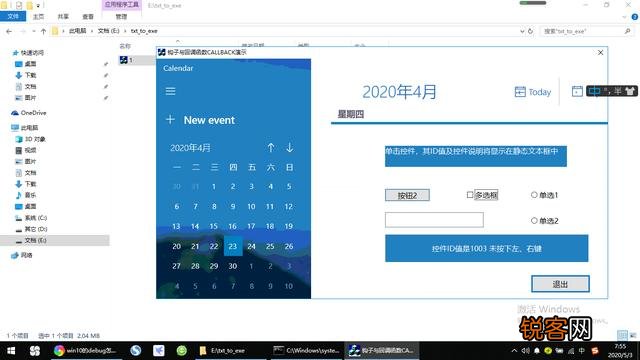Open the address bar history dropdown
640x360 pixels.
coord(522,31)
